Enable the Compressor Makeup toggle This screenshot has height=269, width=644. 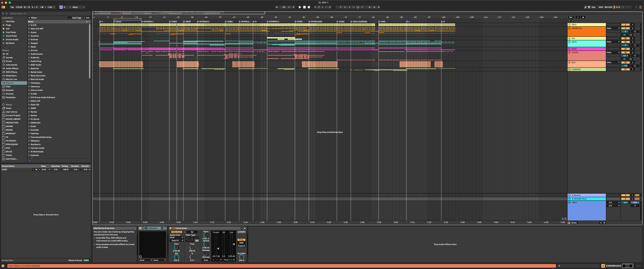241,232
